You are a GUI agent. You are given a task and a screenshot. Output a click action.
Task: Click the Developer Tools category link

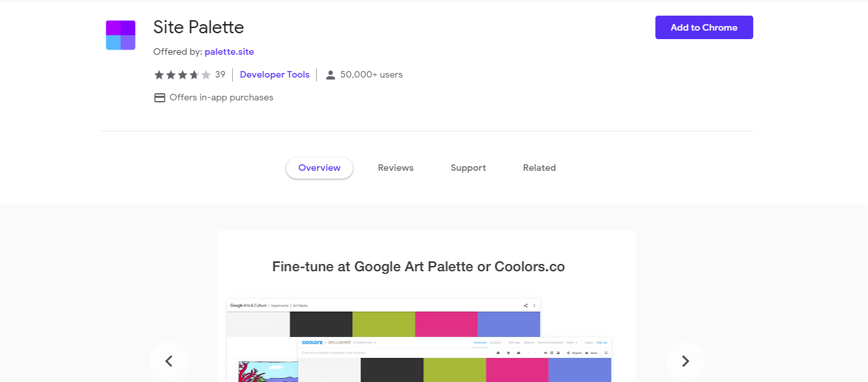tap(275, 74)
